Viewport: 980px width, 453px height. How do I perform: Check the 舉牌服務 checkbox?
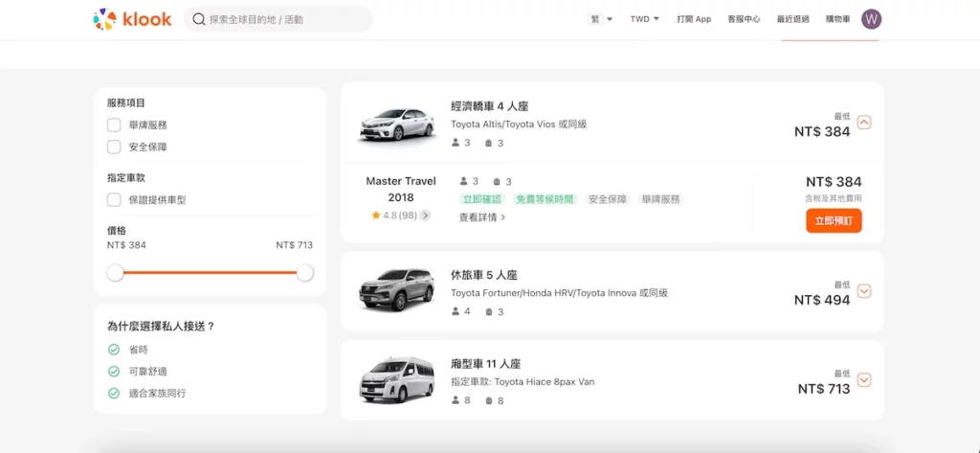(114, 125)
